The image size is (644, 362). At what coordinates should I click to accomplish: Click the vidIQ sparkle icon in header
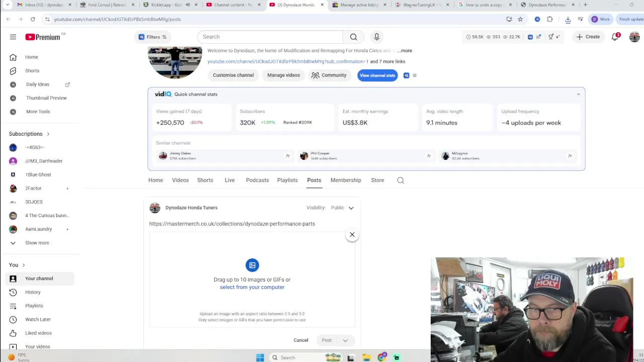pyautogui.click(x=557, y=37)
